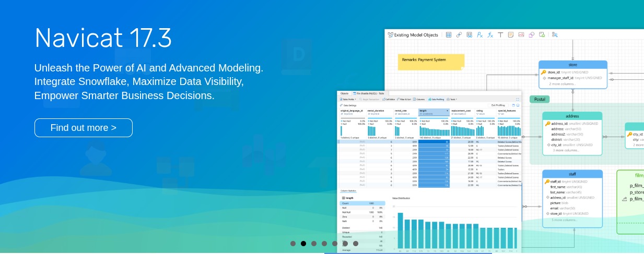Select the image tool icon

(x=521, y=35)
